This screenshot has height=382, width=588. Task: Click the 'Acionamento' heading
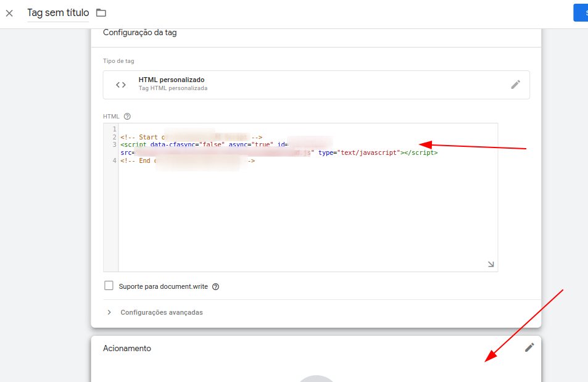[127, 348]
